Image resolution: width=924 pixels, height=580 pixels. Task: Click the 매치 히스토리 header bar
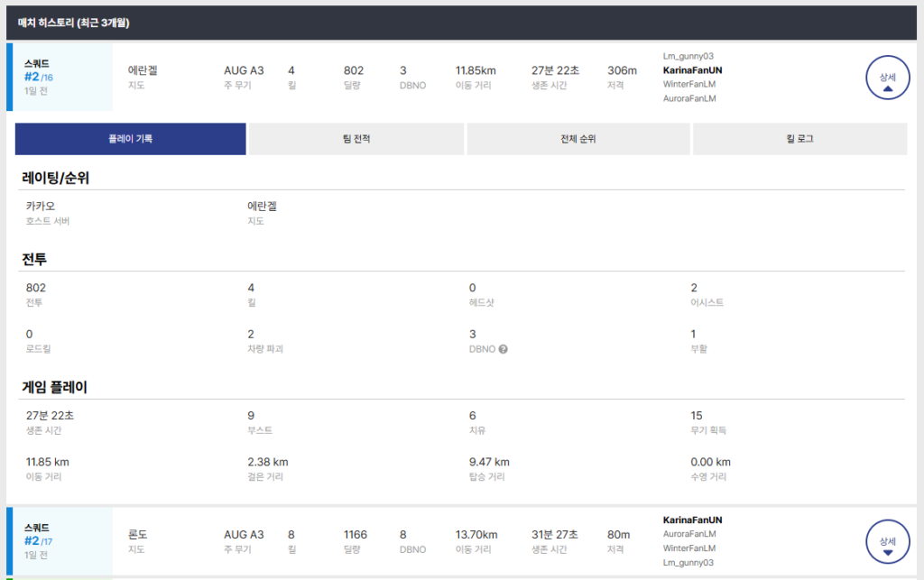462,22
